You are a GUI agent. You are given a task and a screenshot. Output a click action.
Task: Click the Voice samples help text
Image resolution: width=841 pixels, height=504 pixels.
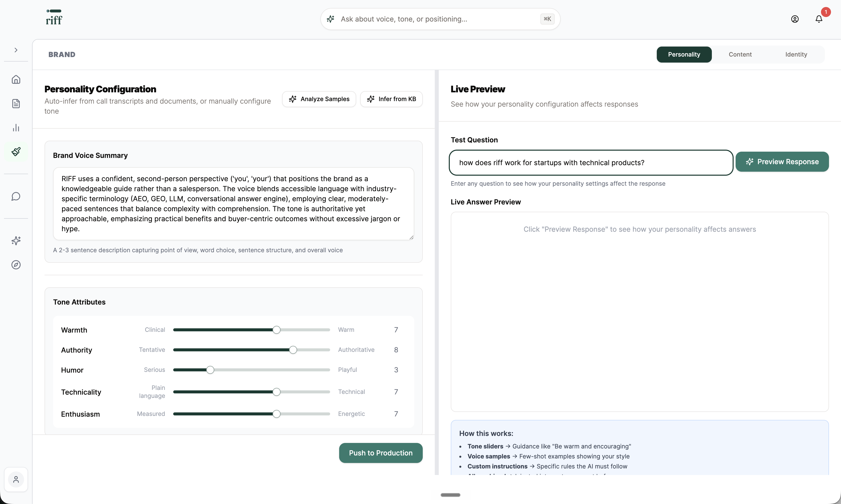[x=549, y=456]
